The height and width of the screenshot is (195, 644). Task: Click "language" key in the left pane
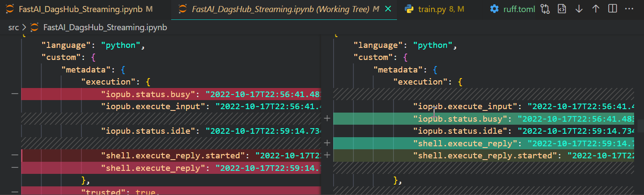[x=67, y=45]
